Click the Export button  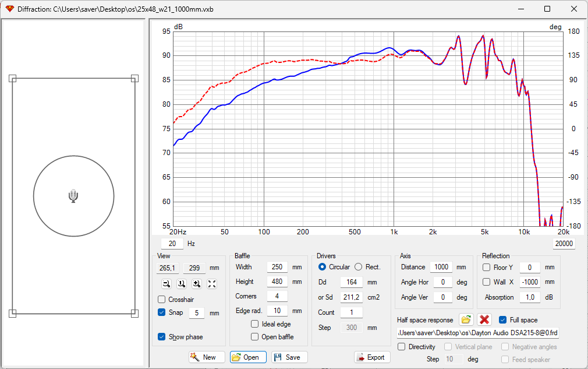[x=372, y=357]
